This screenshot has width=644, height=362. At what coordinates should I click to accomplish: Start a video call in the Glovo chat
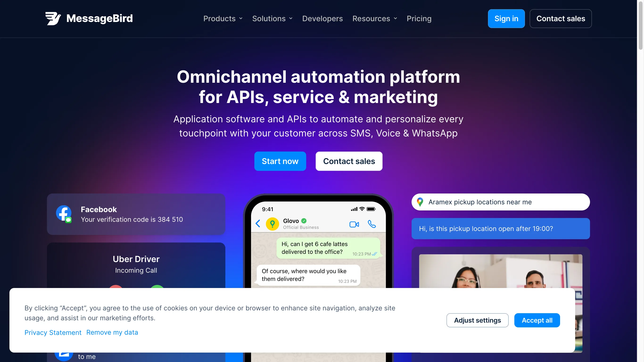pyautogui.click(x=354, y=224)
